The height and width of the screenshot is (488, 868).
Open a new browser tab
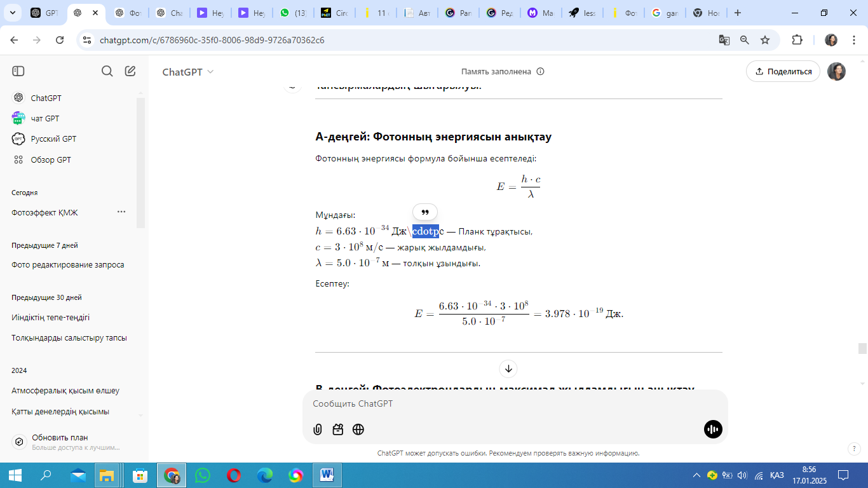(738, 13)
